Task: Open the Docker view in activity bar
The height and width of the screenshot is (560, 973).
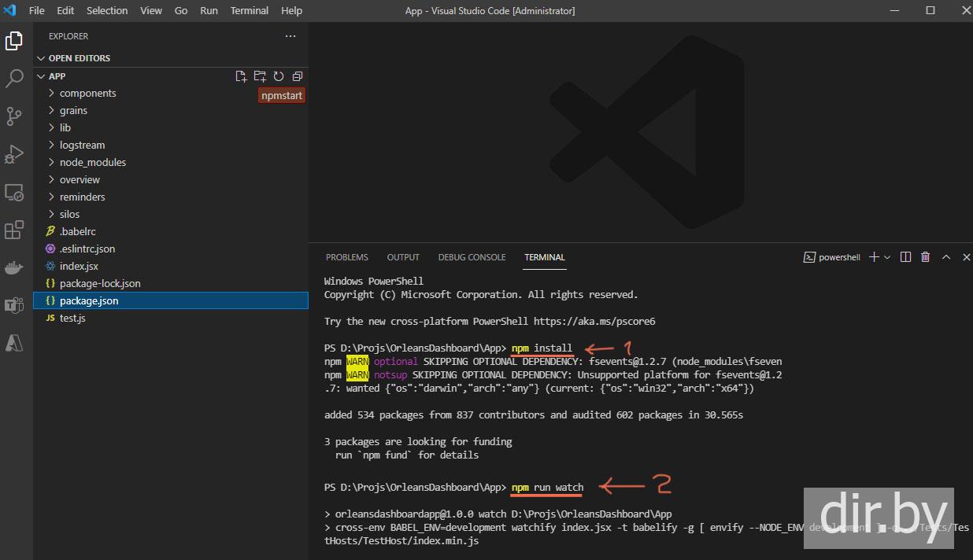Action: 14,268
